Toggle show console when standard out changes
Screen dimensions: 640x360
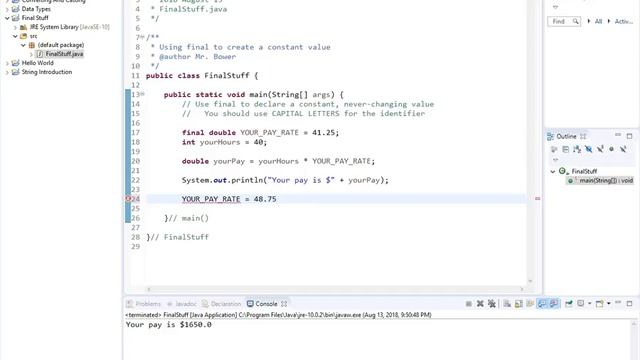542,304
